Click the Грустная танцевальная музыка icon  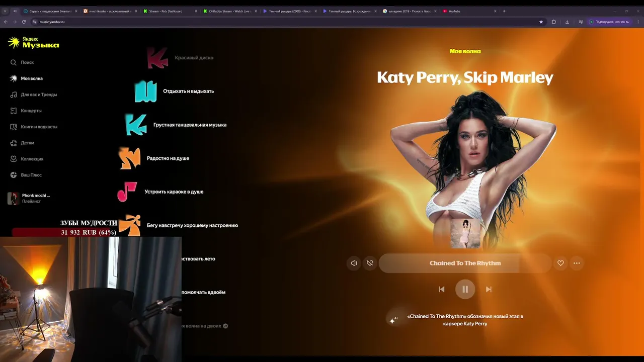click(136, 125)
